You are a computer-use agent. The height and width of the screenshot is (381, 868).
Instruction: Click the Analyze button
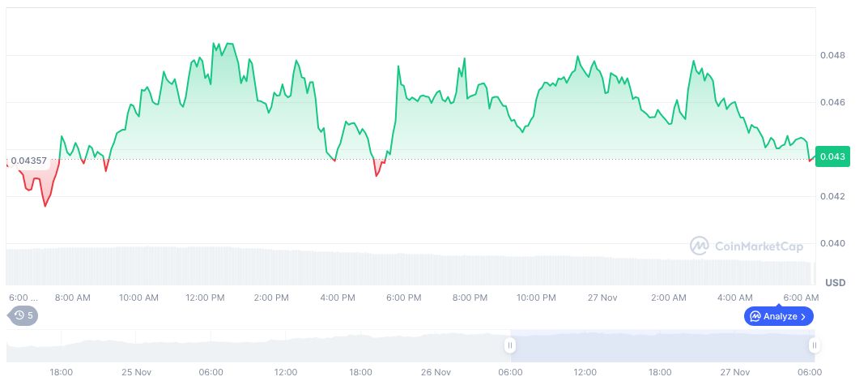(778, 316)
